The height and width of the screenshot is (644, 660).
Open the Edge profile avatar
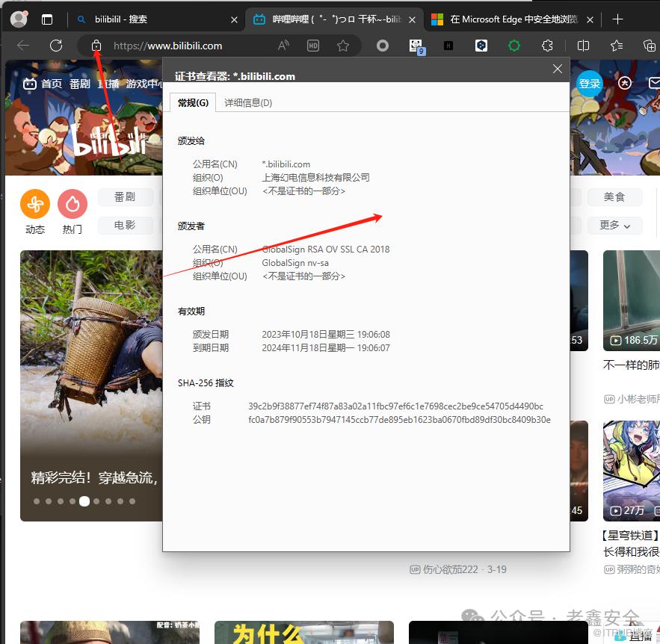pyautogui.click(x=19, y=19)
